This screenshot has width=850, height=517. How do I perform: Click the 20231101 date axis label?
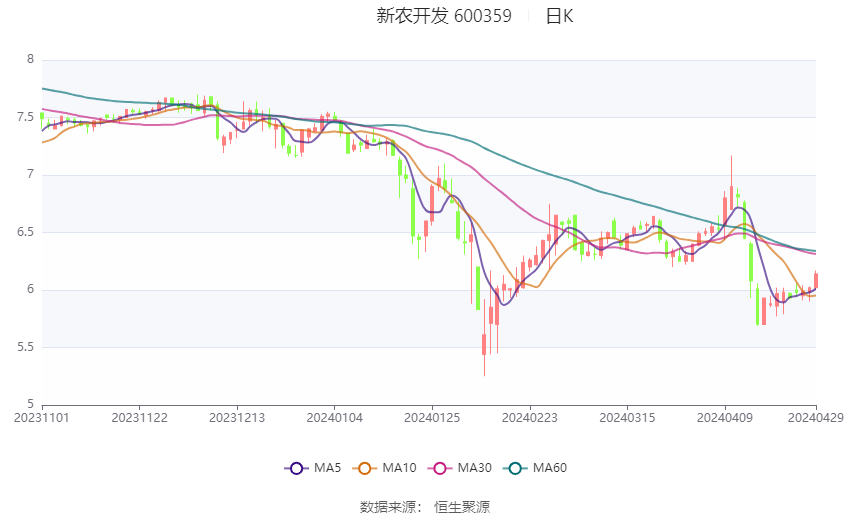tap(42, 418)
